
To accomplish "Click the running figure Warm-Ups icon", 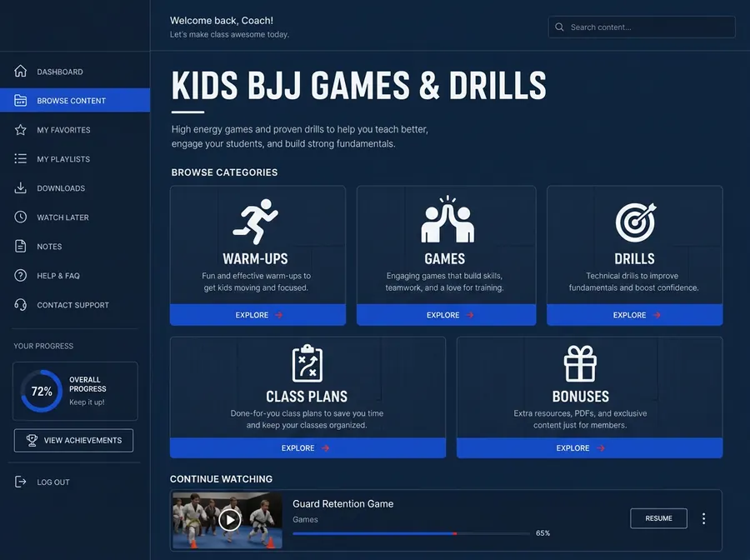I will coord(256,222).
